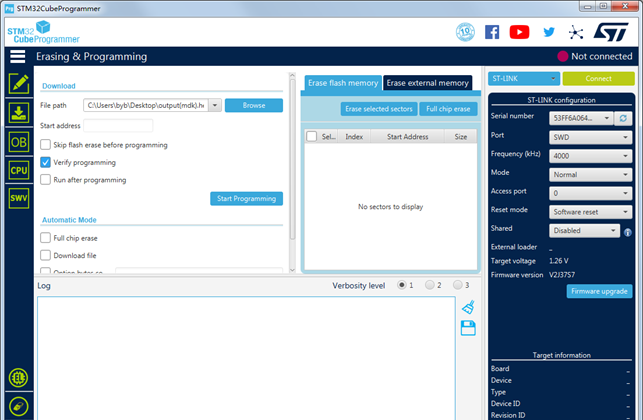Switch to Erase external memory tab
Viewport: 643px width, 420px height.
coord(427,83)
